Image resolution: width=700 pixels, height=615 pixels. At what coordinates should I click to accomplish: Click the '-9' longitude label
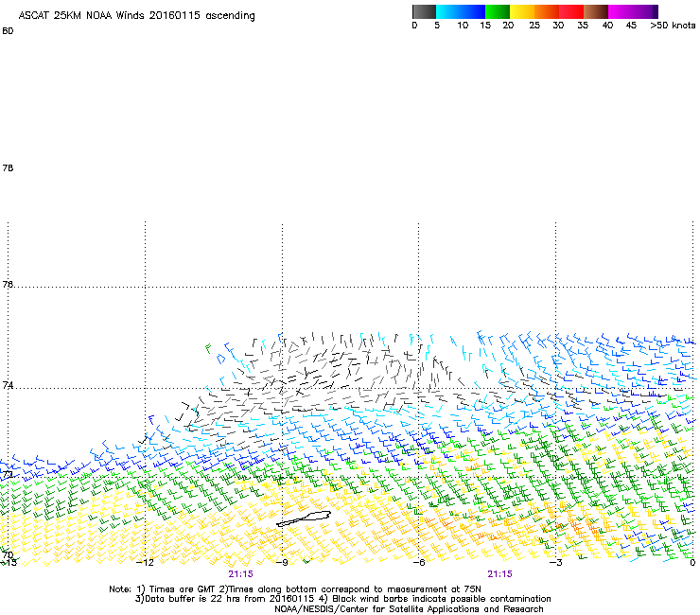tap(282, 563)
